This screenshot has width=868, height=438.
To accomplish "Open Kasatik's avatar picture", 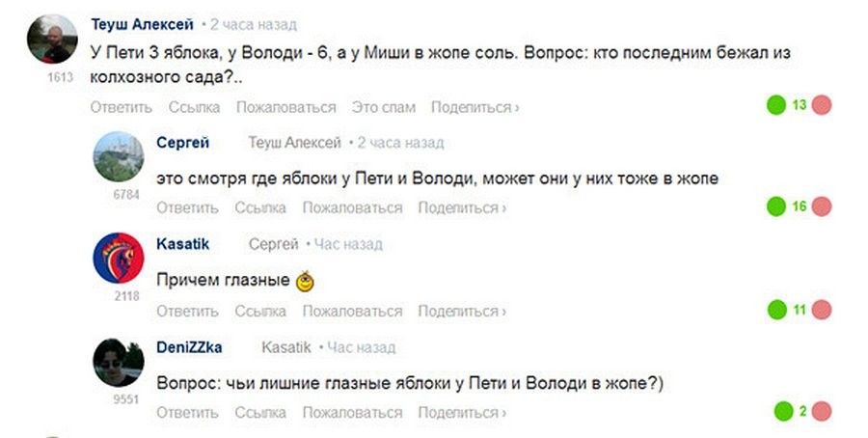I will point(119,258).
